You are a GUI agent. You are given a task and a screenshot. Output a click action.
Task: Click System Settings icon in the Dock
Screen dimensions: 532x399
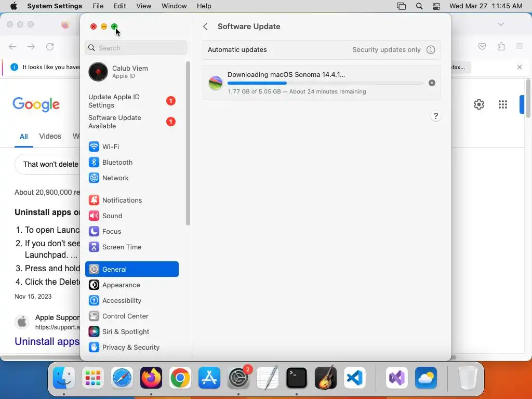pyautogui.click(x=238, y=378)
